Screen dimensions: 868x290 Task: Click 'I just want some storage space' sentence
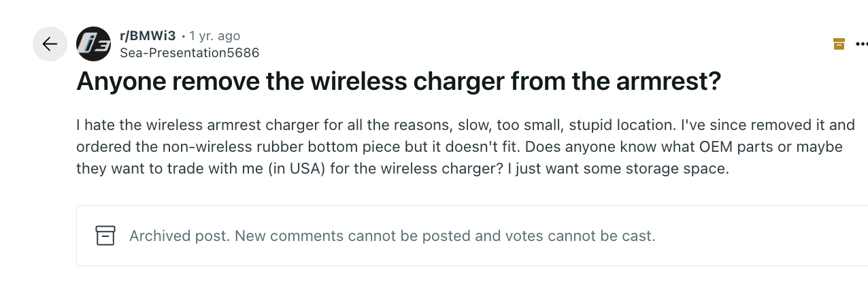pos(618,168)
